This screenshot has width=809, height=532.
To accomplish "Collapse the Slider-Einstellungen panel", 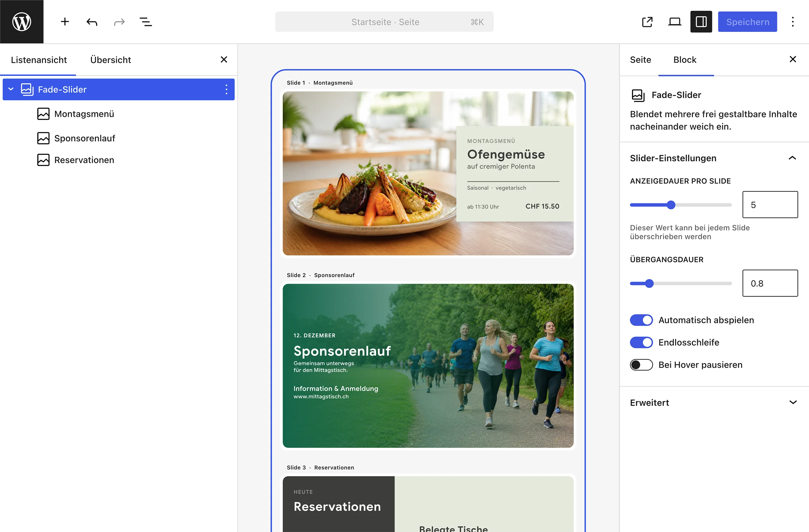I will point(792,158).
